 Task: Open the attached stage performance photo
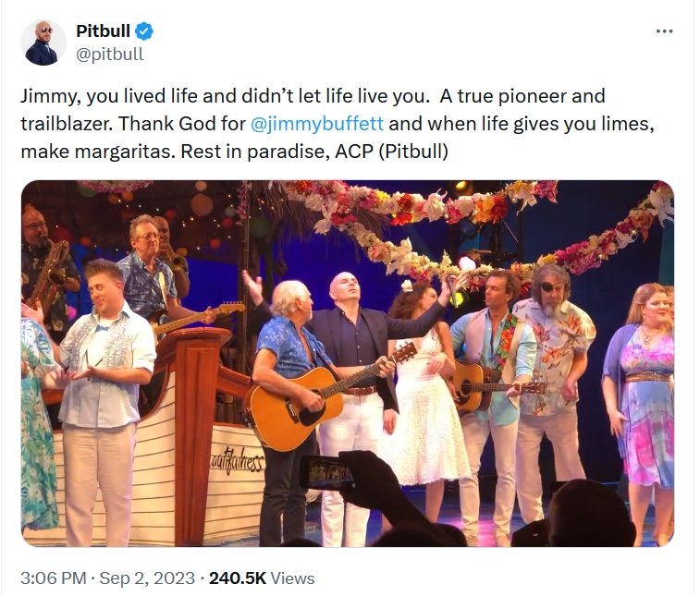(348, 363)
